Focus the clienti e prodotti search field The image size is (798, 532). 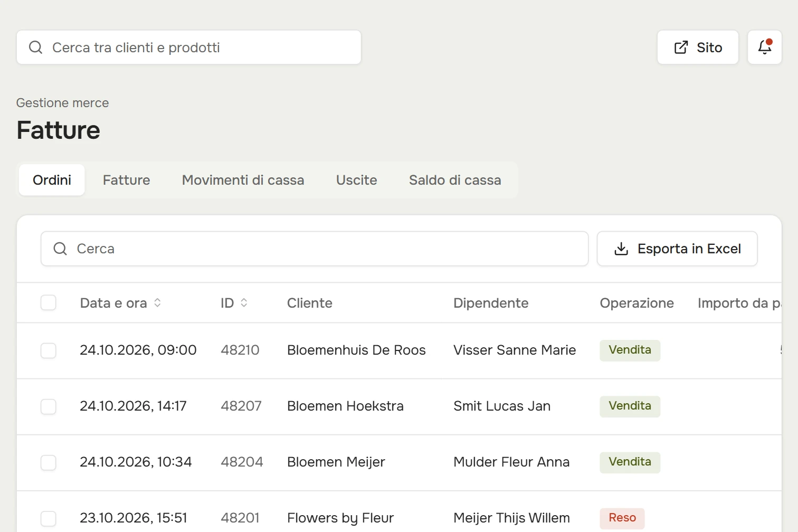[x=189, y=47]
